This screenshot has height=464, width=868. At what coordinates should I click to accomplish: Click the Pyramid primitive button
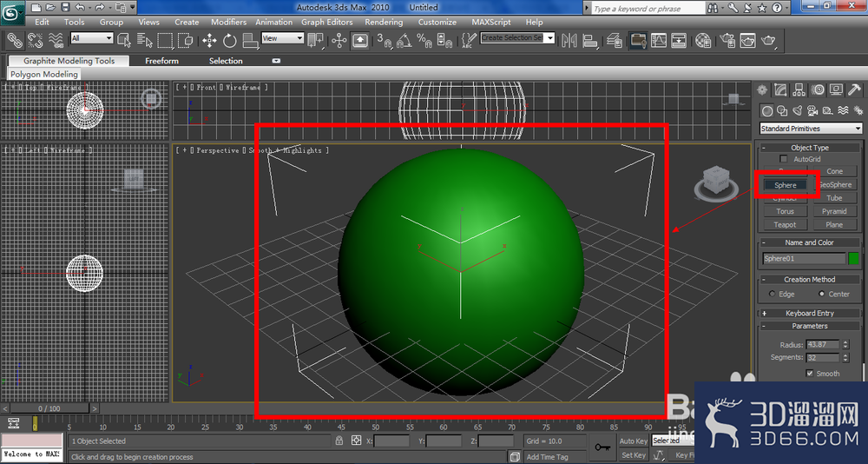coord(834,211)
